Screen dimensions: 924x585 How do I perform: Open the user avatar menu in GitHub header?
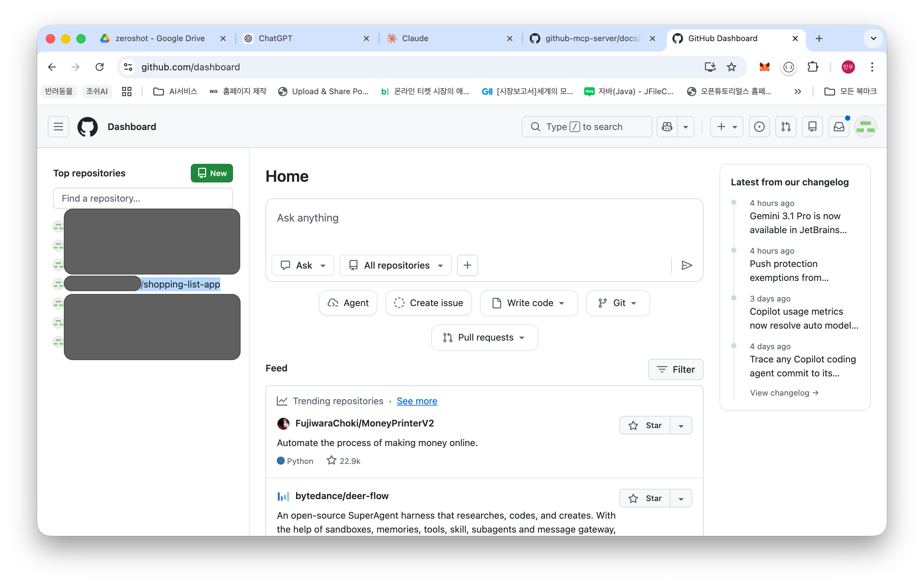[865, 126]
